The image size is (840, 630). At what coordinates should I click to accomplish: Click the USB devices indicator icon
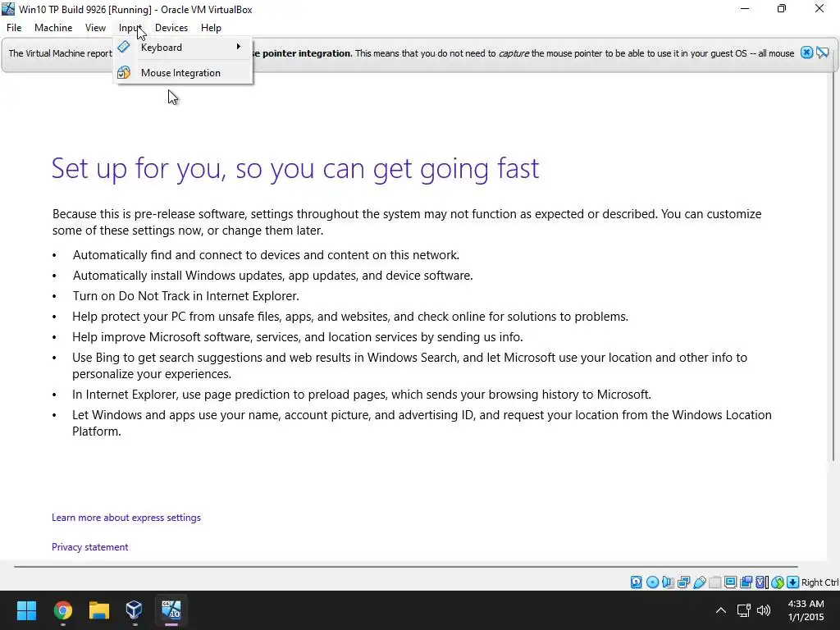699,582
